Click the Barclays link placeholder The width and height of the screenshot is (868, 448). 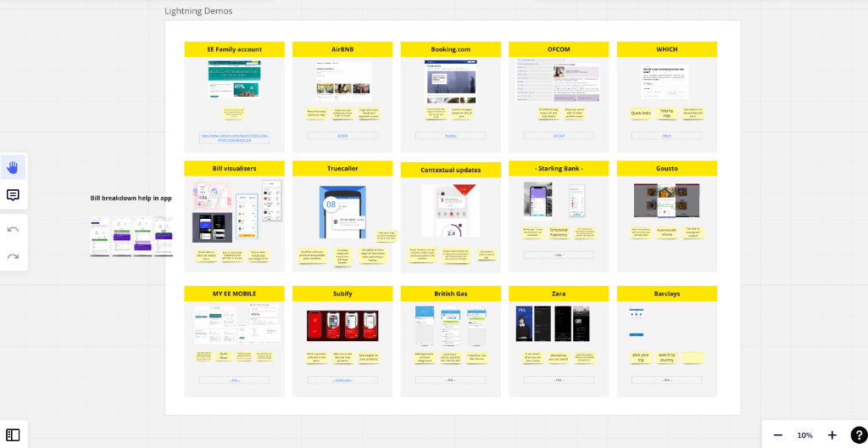pos(666,380)
